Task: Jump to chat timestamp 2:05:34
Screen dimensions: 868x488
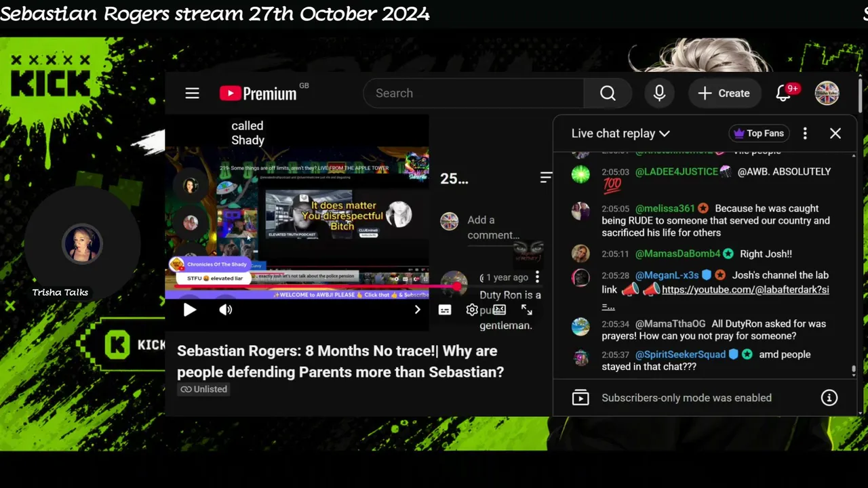Action: pos(616,325)
